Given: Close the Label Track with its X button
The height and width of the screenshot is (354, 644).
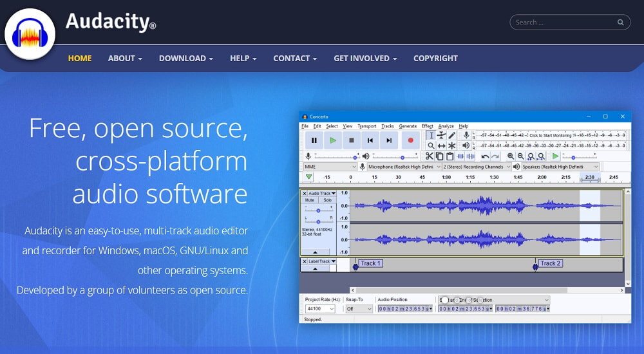Looking at the screenshot, I should [305, 261].
